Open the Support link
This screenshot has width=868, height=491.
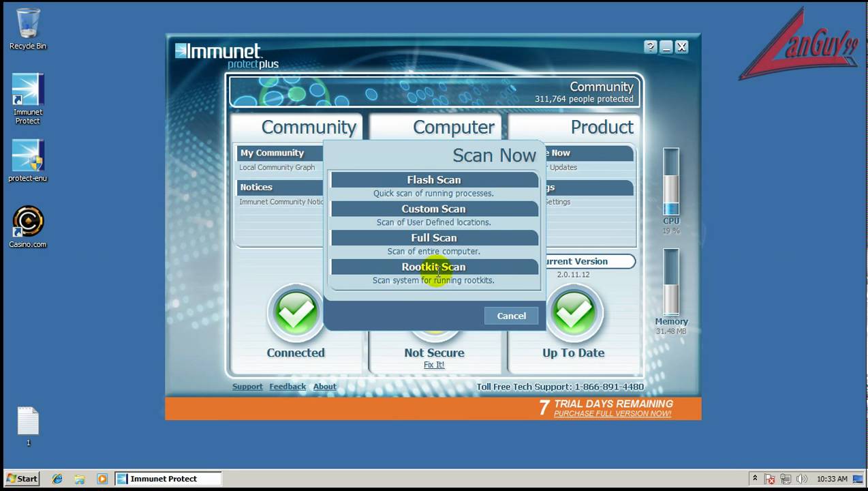click(x=247, y=387)
